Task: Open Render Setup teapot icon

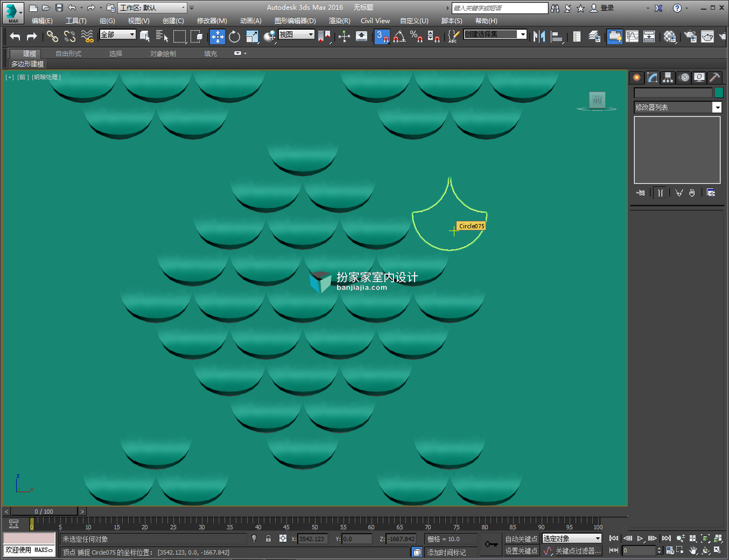Action: [690, 36]
